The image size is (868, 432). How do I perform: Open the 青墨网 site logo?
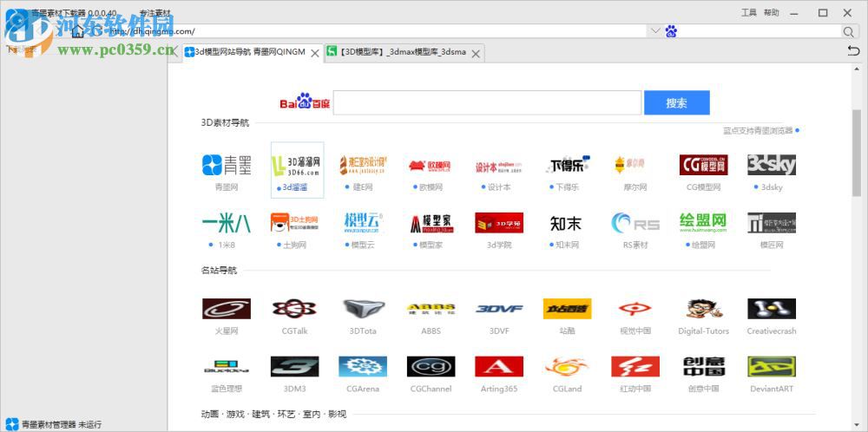coord(227,165)
